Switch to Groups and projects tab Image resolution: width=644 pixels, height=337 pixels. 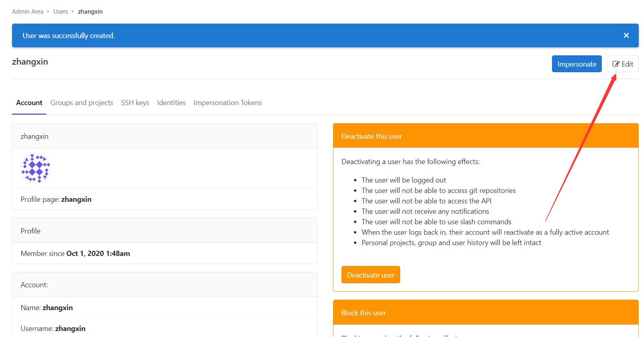pyautogui.click(x=82, y=103)
